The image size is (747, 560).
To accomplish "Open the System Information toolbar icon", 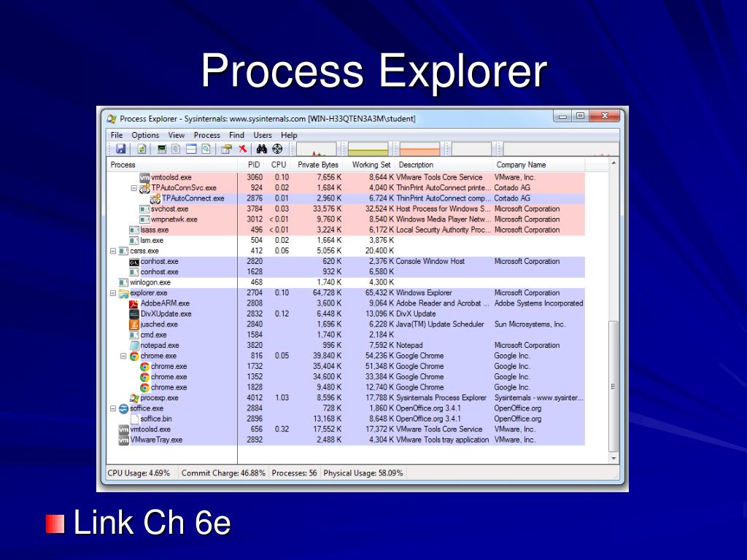I will click(x=162, y=149).
